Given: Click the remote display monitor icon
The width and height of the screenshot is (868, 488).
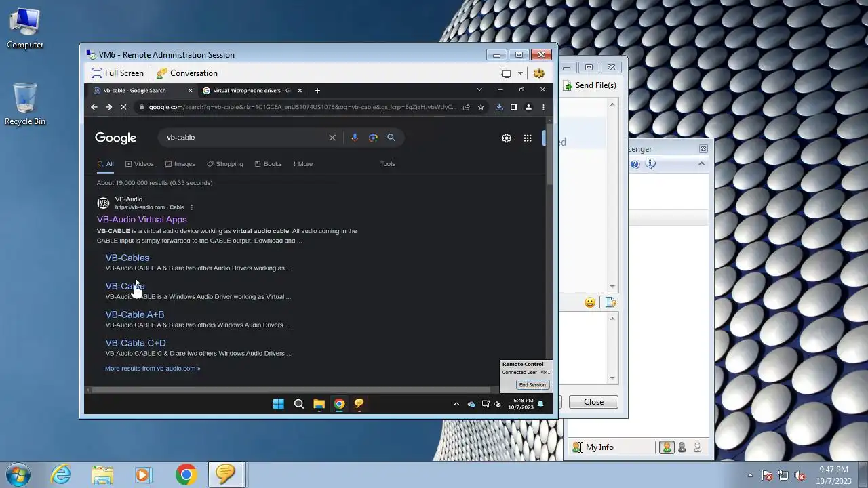Looking at the screenshot, I should click(505, 73).
